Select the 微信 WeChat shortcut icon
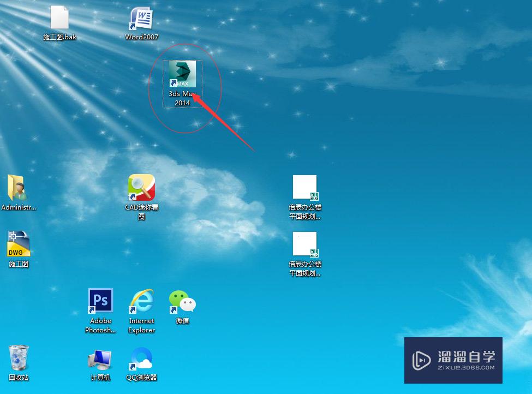 pos(182,301)
